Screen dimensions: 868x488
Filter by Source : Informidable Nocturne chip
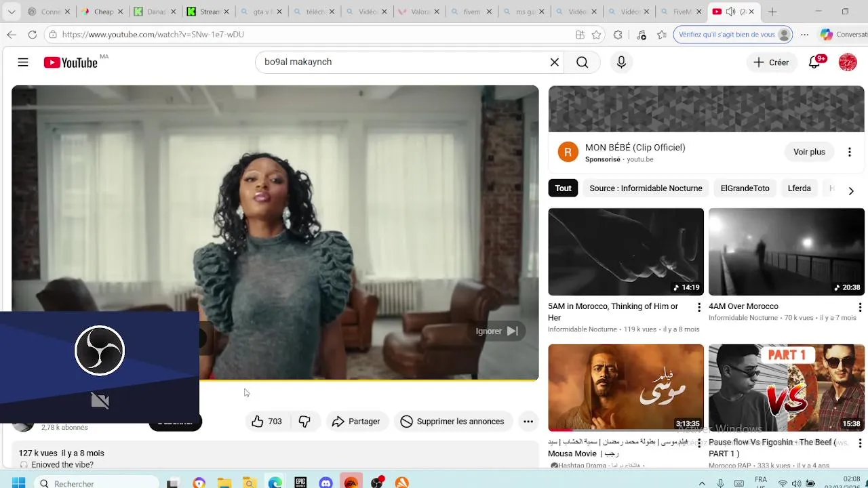pos(646,188)
